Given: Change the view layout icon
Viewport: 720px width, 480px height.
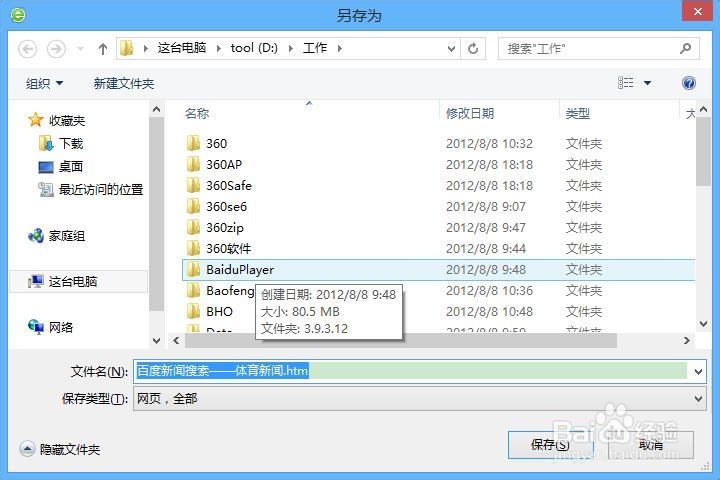Looking at the screenshot, I should (x=625, y=83).
